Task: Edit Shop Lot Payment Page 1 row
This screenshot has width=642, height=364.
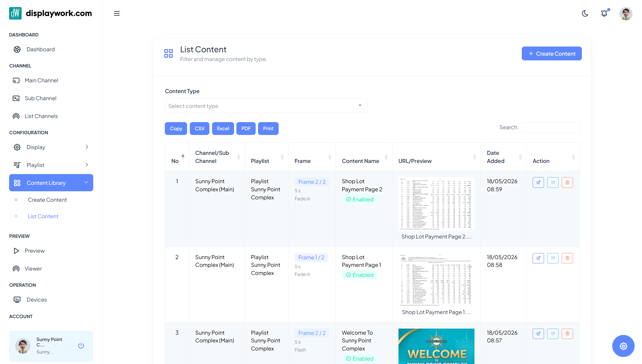Action: 538,258
